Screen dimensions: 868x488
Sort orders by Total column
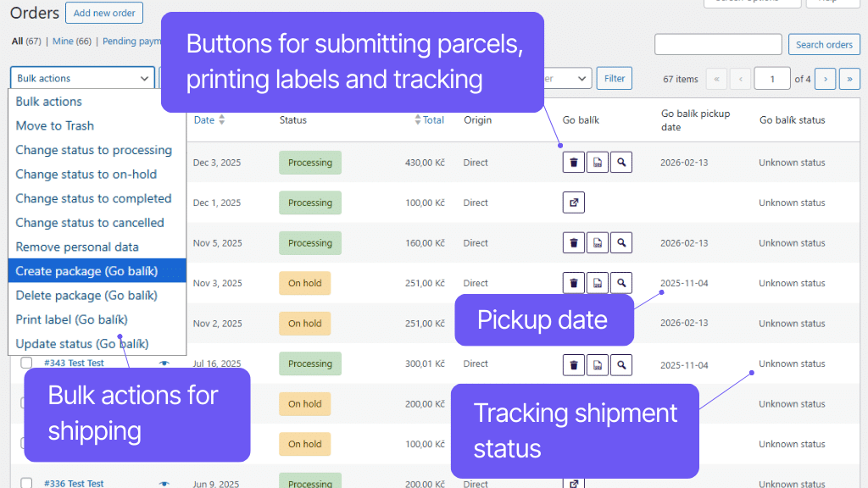point(429,120)
